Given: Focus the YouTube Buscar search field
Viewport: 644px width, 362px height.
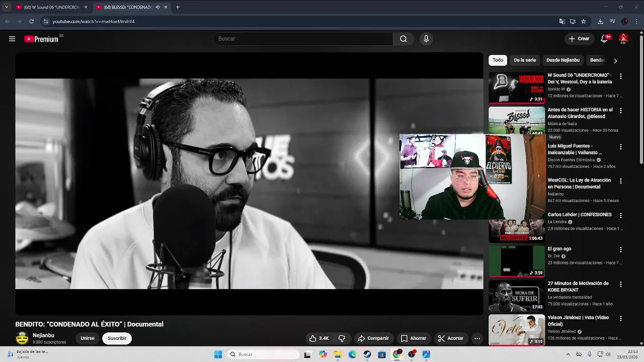Looking at the screenshot, I should tap(303, 39).
